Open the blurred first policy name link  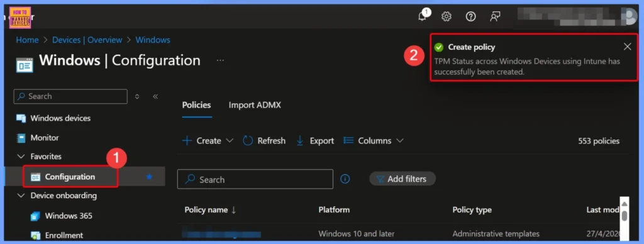(221, 234)
